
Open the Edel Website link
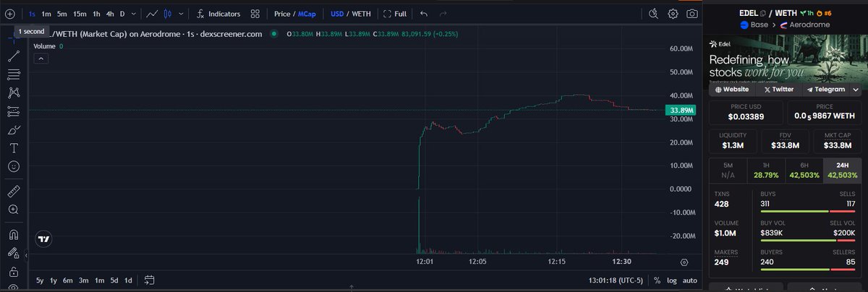[731, 90]
